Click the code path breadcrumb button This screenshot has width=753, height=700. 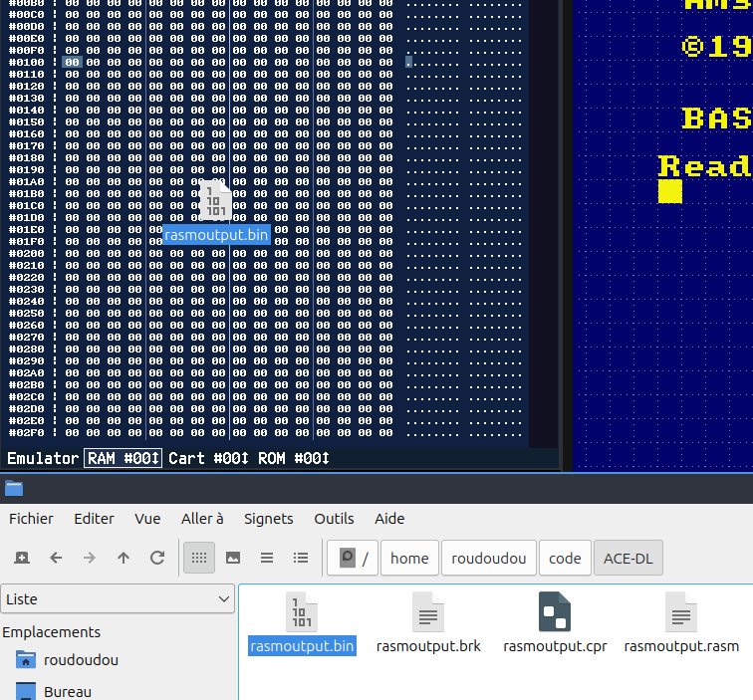tap(565, 559)
